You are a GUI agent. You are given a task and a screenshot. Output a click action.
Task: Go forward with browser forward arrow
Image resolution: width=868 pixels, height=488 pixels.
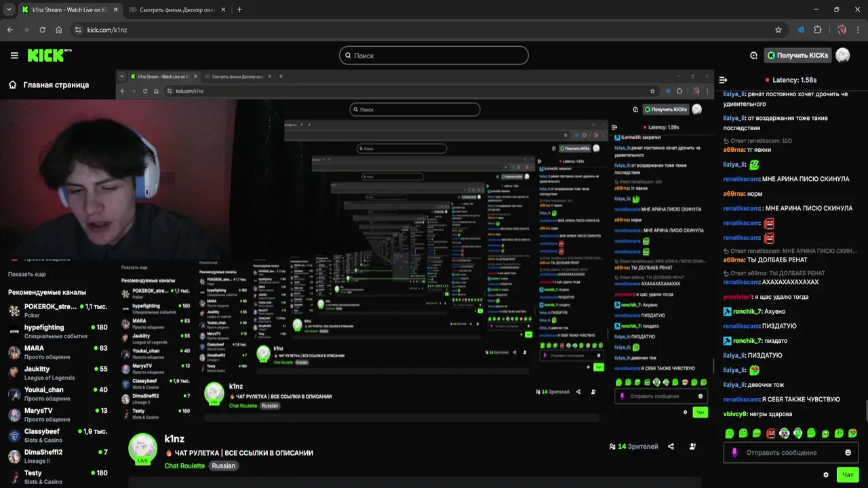26,30
